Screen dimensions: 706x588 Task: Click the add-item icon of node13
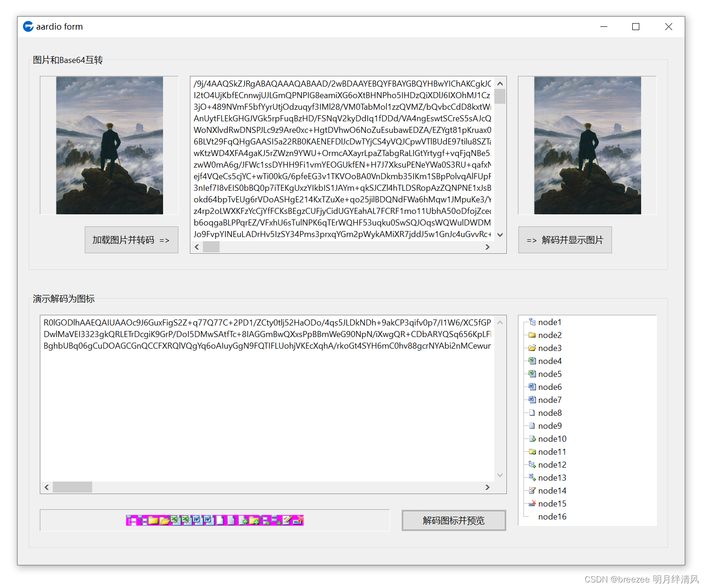532,477
